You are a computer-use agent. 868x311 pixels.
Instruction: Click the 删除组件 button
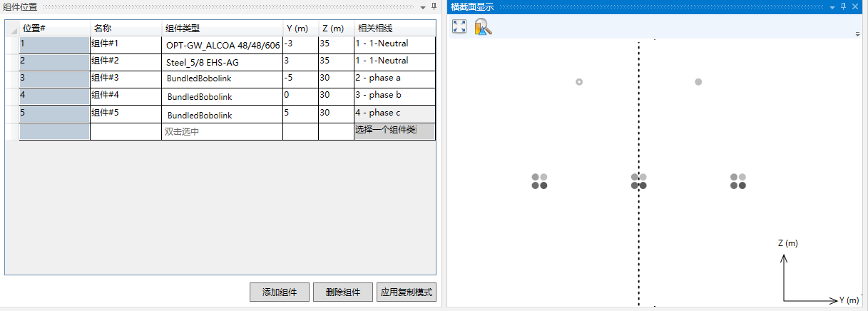tap(343, 292)
